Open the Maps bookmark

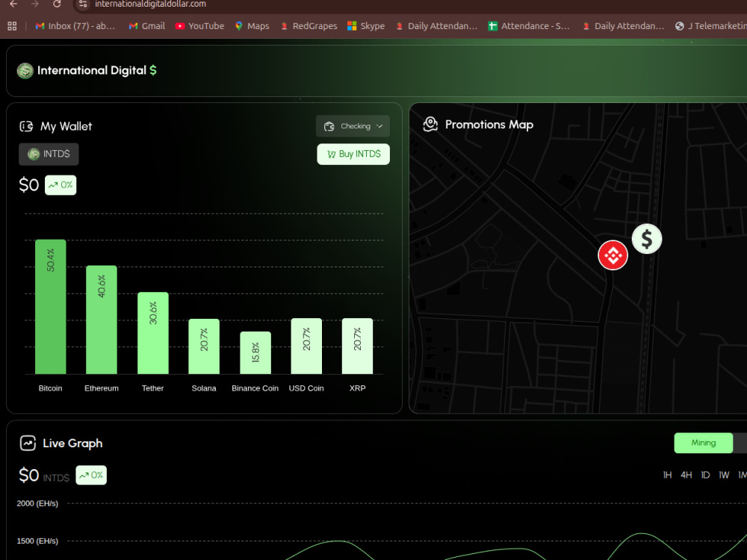252,26
